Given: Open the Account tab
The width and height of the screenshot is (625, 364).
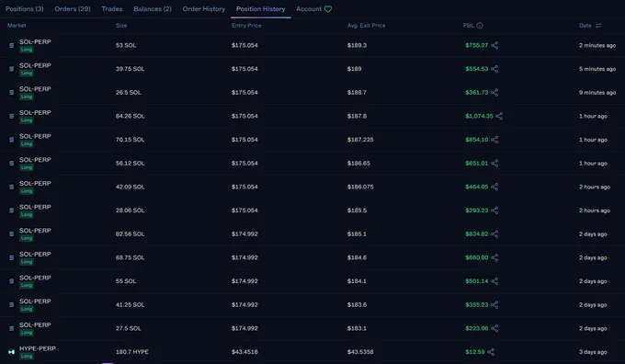Looking at the screenshot, I should coord(309,9).
